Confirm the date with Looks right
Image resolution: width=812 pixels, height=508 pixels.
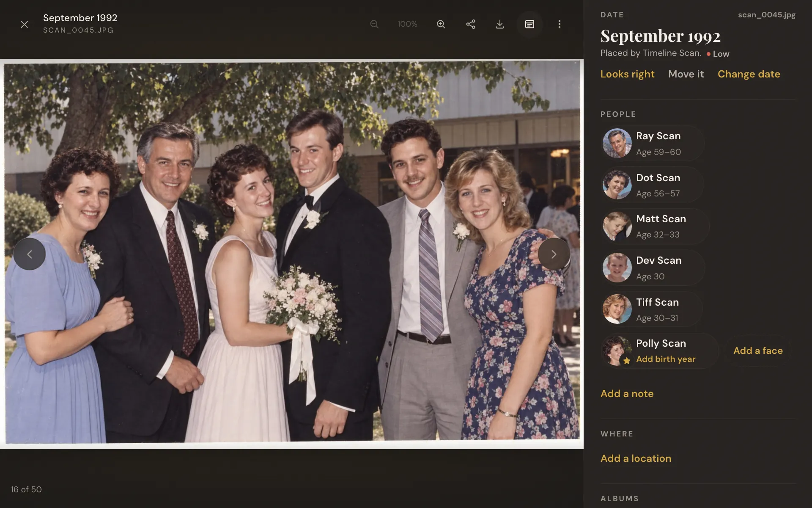[x=627, y=74]
